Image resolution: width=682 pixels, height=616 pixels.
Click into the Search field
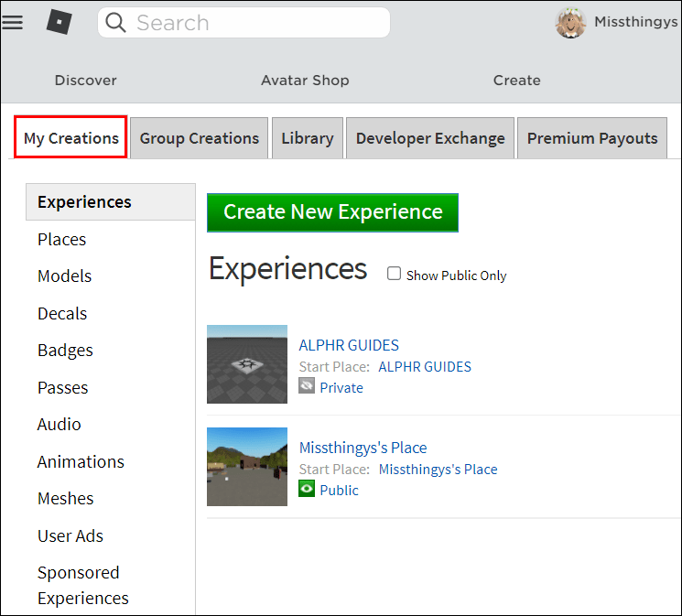[x=244, y=23]
